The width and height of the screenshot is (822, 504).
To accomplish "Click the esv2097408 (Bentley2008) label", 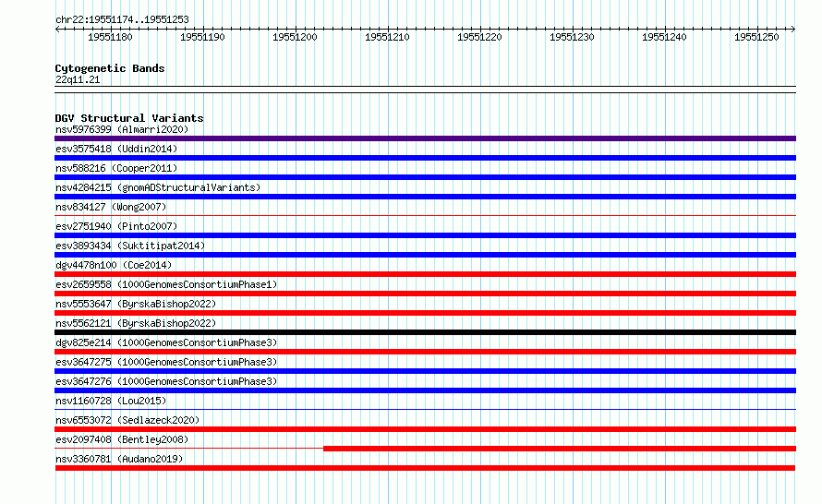I will click(122, 439).
